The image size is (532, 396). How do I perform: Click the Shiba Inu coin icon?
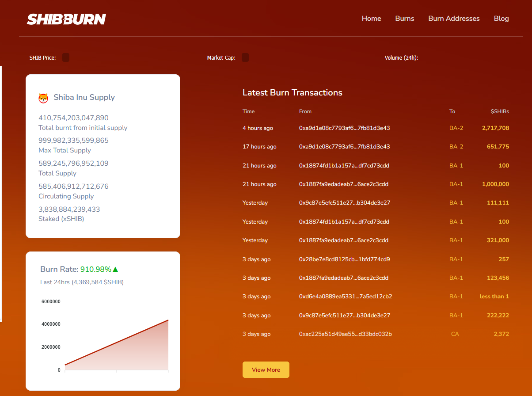pos(43,98)
